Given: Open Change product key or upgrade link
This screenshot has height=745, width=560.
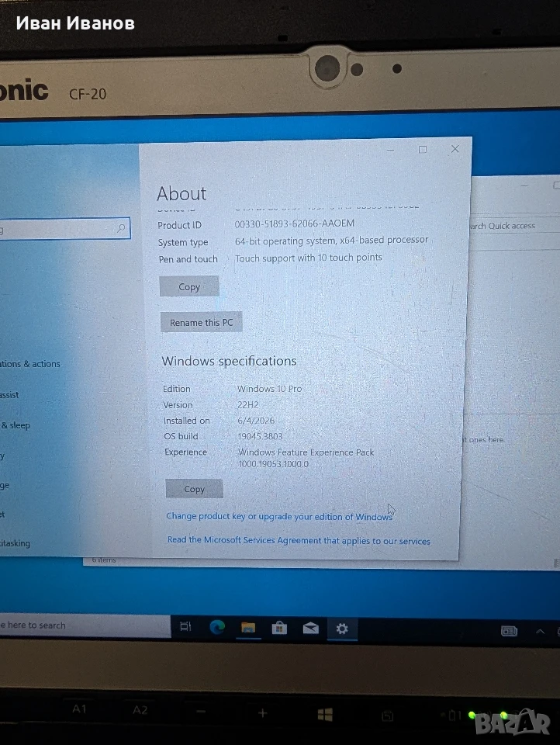Looking at the screenshot, I should coord(279,517).
